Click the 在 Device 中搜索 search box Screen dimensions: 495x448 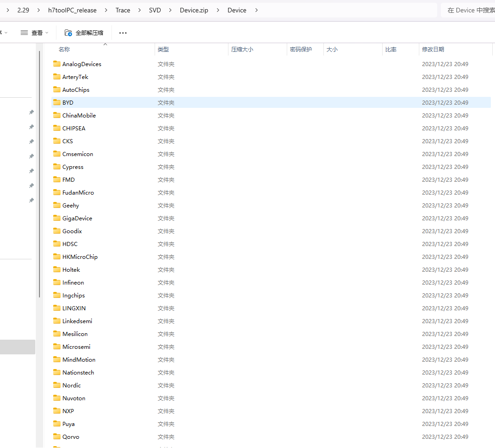click(468, 10)
